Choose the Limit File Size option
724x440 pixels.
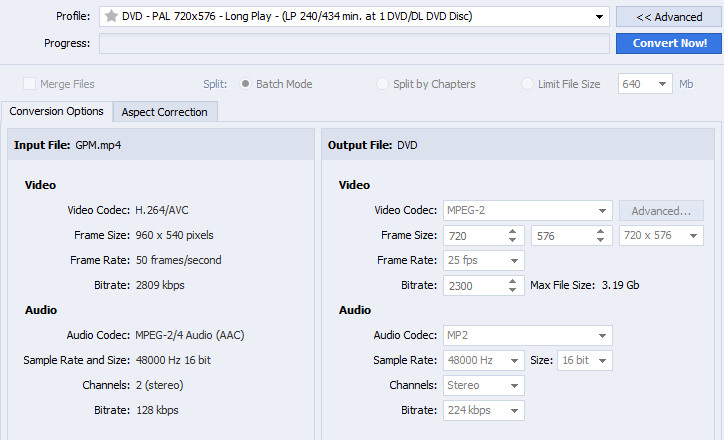pyautogui.click(x=528, y=84)
